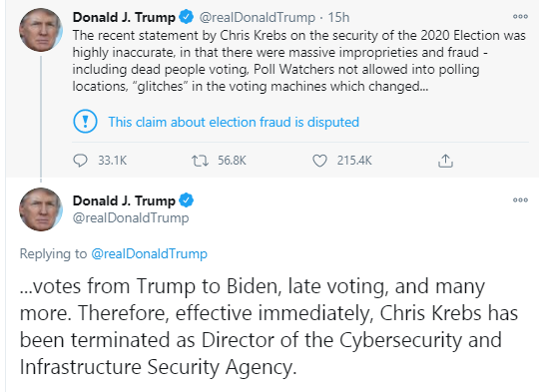Click the 215.4K likes count
Viewport: 539px width, 392px height.
click(354, 161)
